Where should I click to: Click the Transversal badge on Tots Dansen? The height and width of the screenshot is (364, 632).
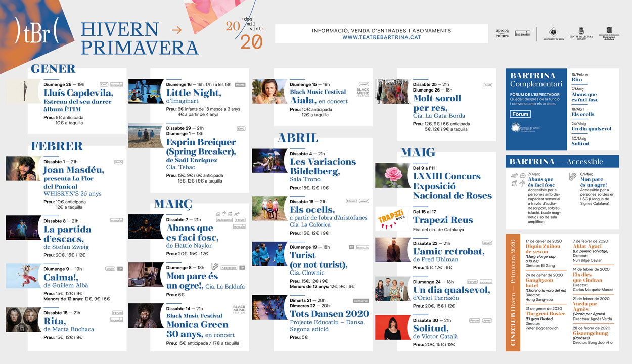click(361, 300)
